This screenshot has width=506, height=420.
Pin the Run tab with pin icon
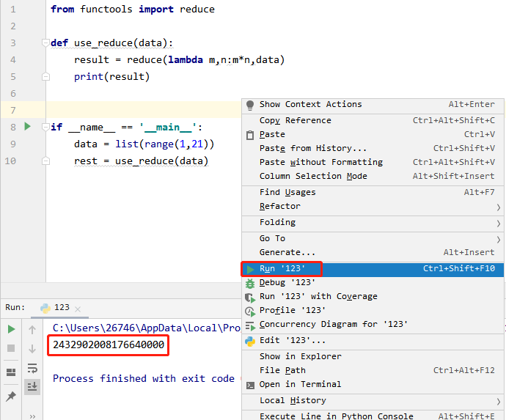[11, 397]
